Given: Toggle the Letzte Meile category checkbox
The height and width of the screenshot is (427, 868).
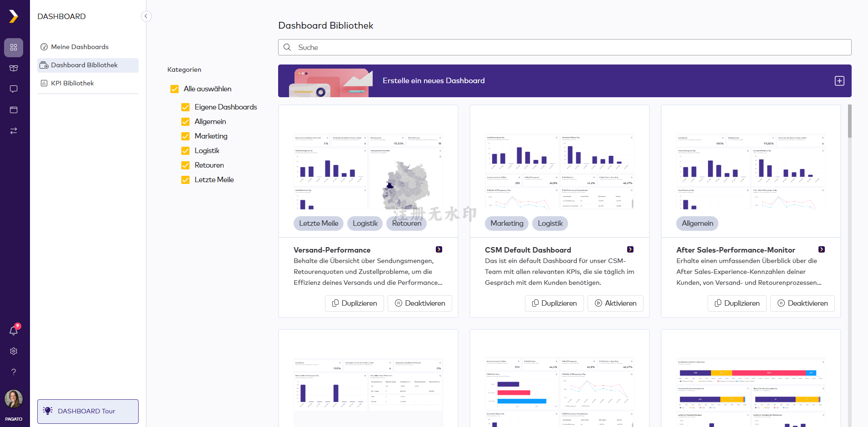Looking at the screenshot, I should click(185, 180).
